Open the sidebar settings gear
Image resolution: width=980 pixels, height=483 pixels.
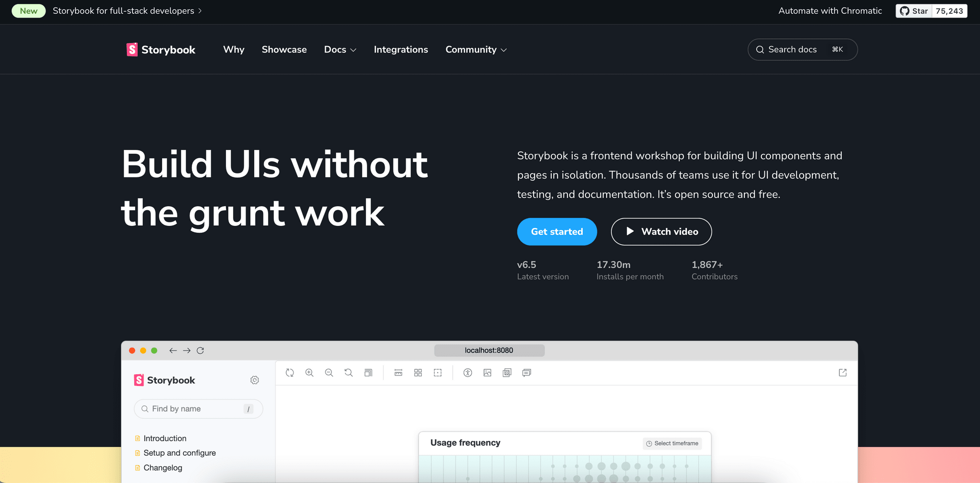(x=255, y=380)
